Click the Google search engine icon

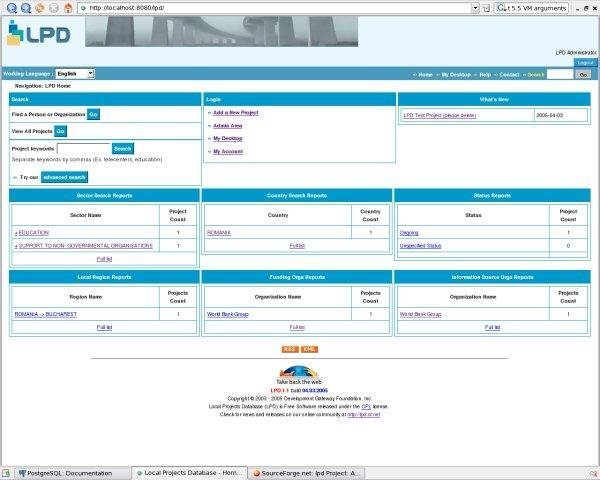pos(501,8)
